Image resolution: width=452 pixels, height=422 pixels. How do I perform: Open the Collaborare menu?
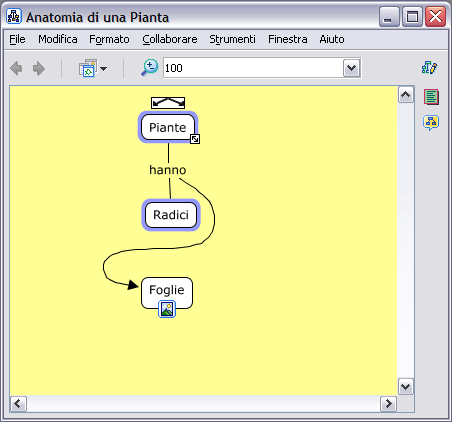click(x=170, y=39)
